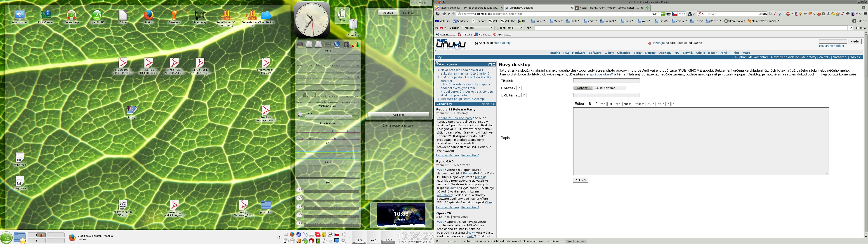Open the Plant Name search type dropdown
The height and width of the screenshot is (244, 868).
(510, 28)
